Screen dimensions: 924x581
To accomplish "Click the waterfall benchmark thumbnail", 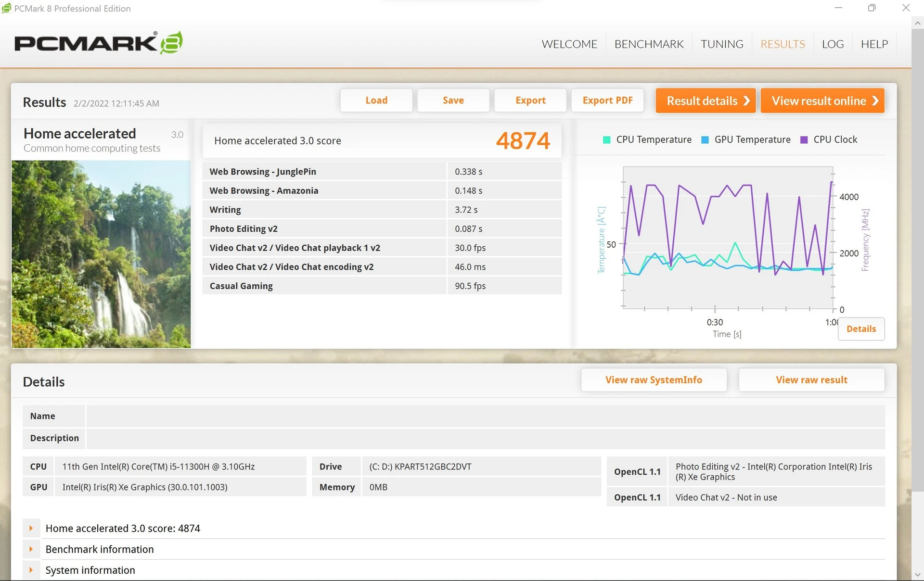I will pos(101,254).
